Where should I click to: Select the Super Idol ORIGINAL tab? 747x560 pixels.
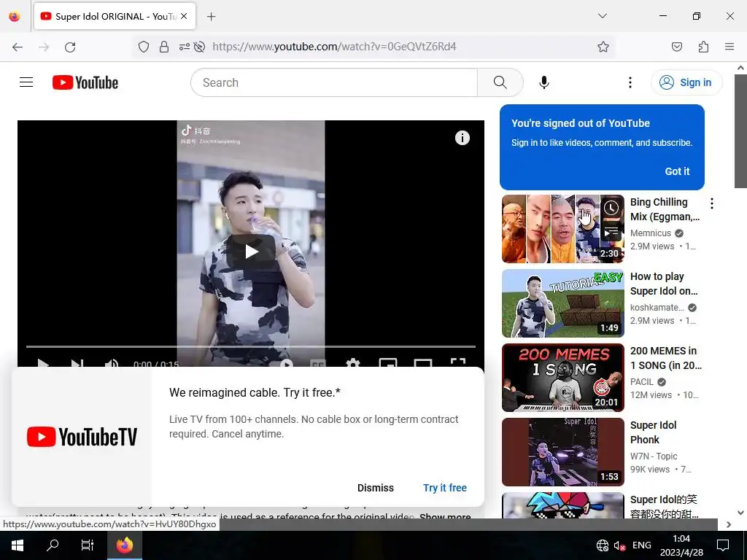(x=115, y=16)
